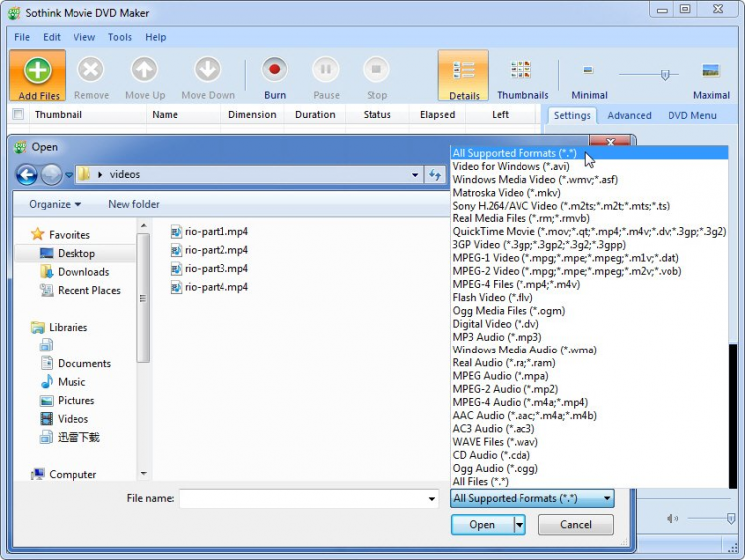Adjust the thumbnail size slider
The width and height of the screenshot is (745, 560).
(664, 74)
